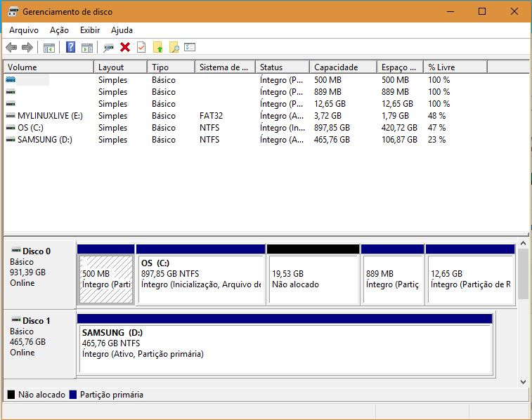Sort by the Capacidade column header
Screen dimensions: 532x420
coord(344,67)
